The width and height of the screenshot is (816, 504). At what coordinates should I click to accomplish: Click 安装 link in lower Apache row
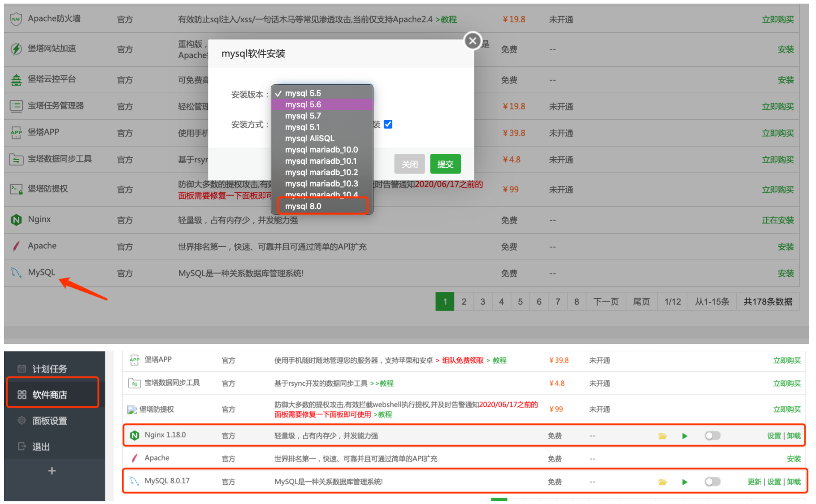click(x=794, y=458)
